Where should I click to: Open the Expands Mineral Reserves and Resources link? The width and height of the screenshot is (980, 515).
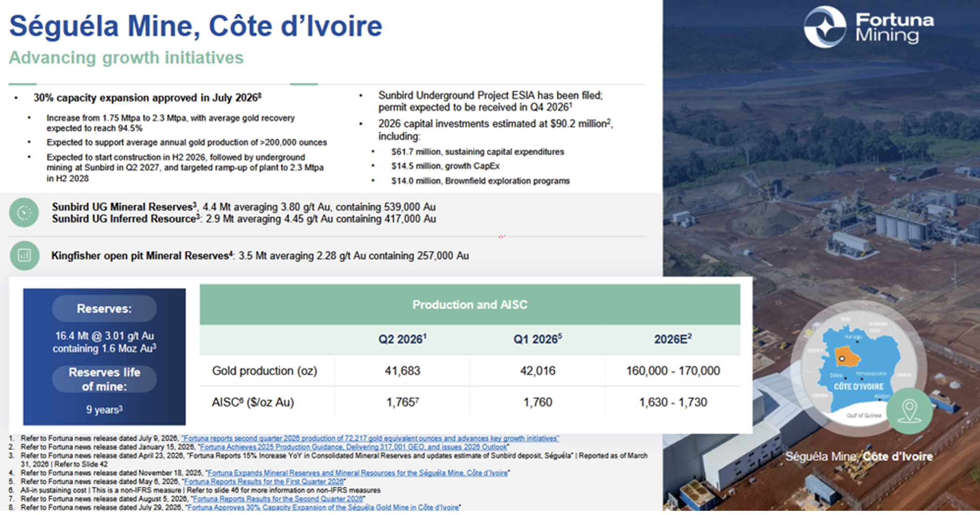(357, 473)
